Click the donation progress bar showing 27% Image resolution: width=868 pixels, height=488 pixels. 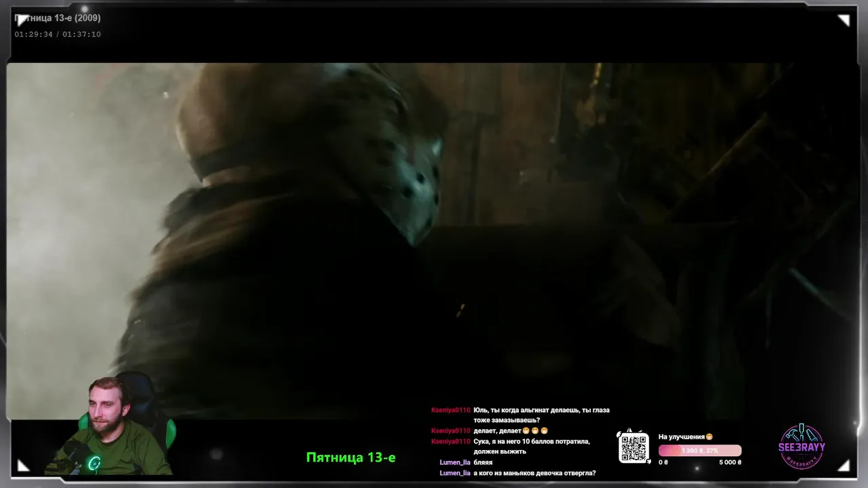pos(700,451)
